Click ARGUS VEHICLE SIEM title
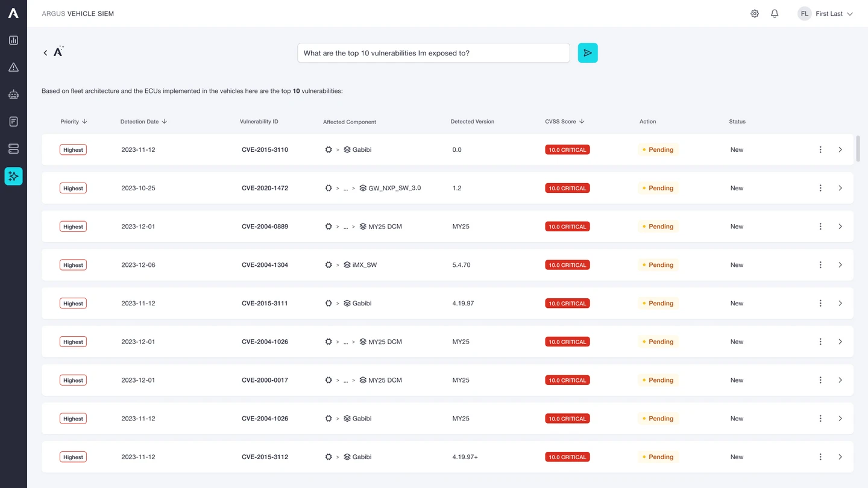The height and width of the screenshot is (488, 868). pyautogui.click(x=78, y=13)
